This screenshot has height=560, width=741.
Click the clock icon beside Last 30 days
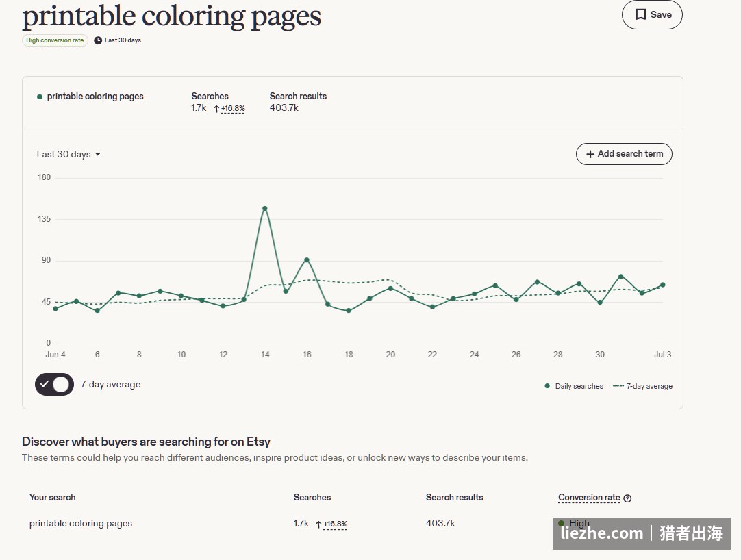point(98,40)
